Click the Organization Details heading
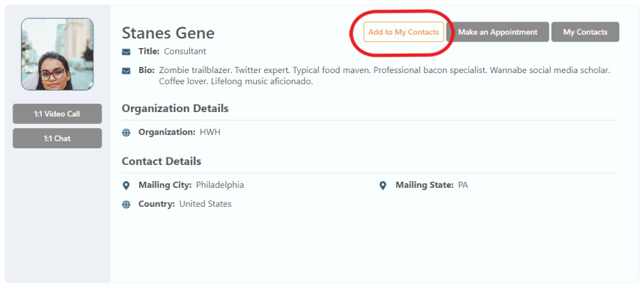The height and width of the screenshot is (291, 644). pyautogui.click(x=175, y=109)
